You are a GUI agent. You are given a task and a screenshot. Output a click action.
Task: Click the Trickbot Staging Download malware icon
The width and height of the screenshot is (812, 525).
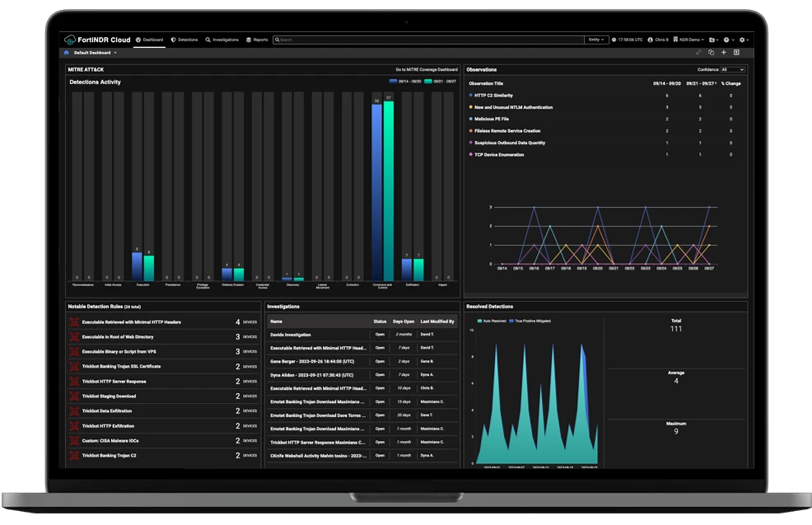(x=74, y=396)
